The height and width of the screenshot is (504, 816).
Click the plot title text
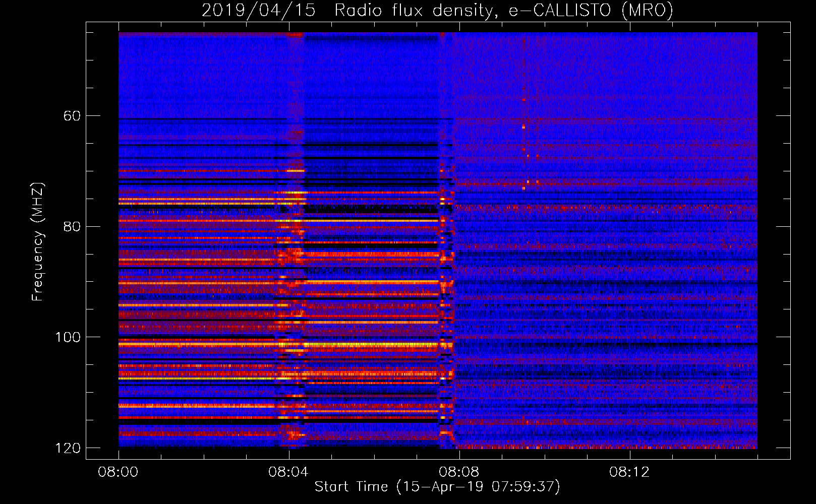(437, 10)
